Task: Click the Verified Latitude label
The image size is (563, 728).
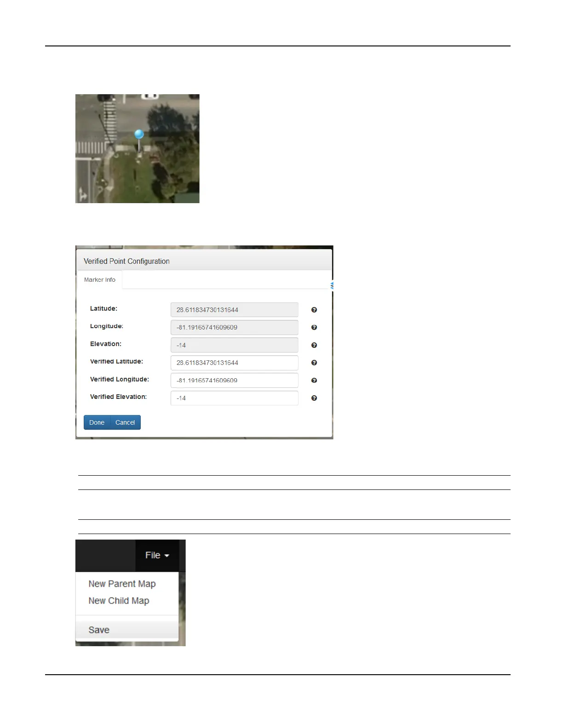Action: [116, 362]
